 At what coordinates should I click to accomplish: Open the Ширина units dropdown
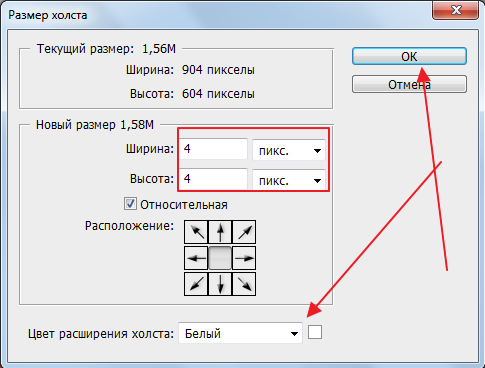coord(289,150)
